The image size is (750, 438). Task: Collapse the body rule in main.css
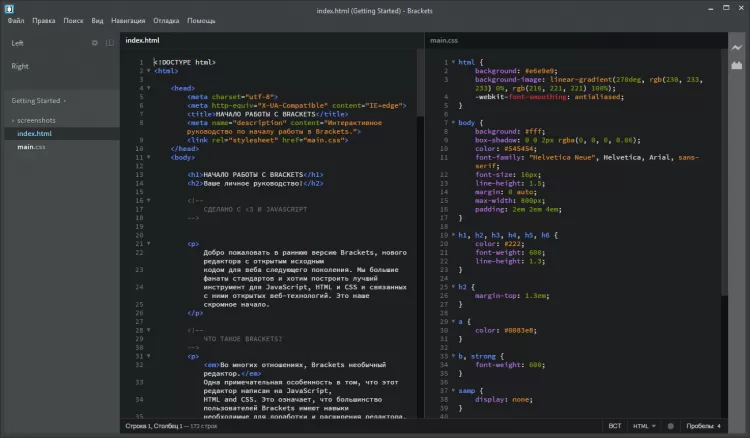pos(452,122)
